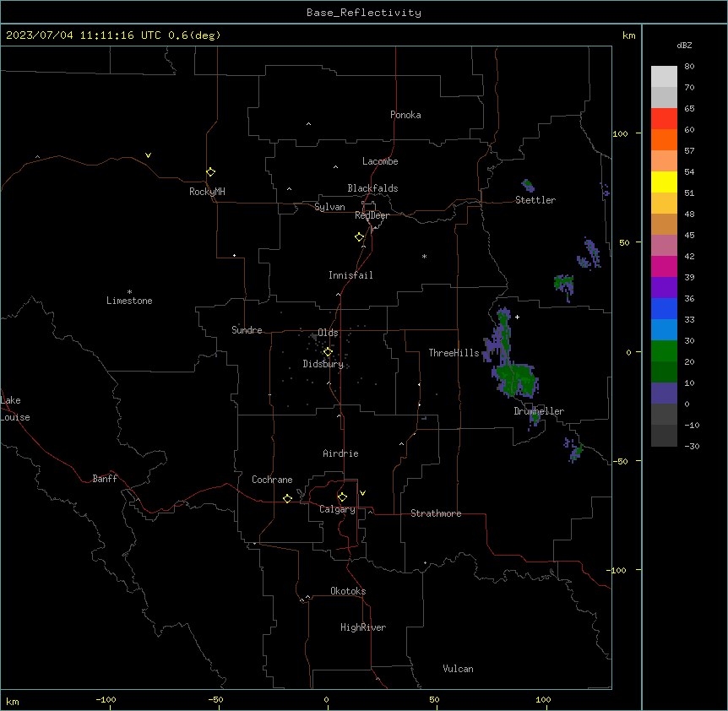The height and width of the screenshot is (711, 728).
Task: Click the Blackfalds city label
Action: click(372, 188)
